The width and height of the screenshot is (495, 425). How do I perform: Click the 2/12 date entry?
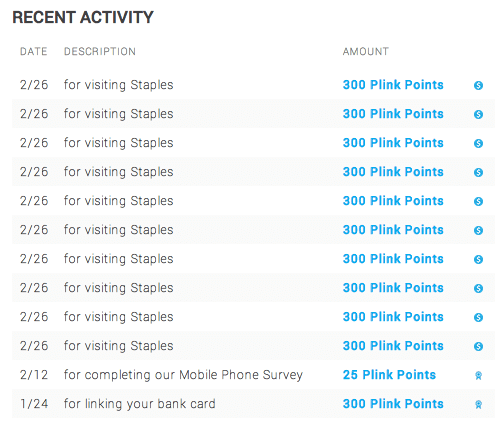pyautogui.click(x=34, y=375)
